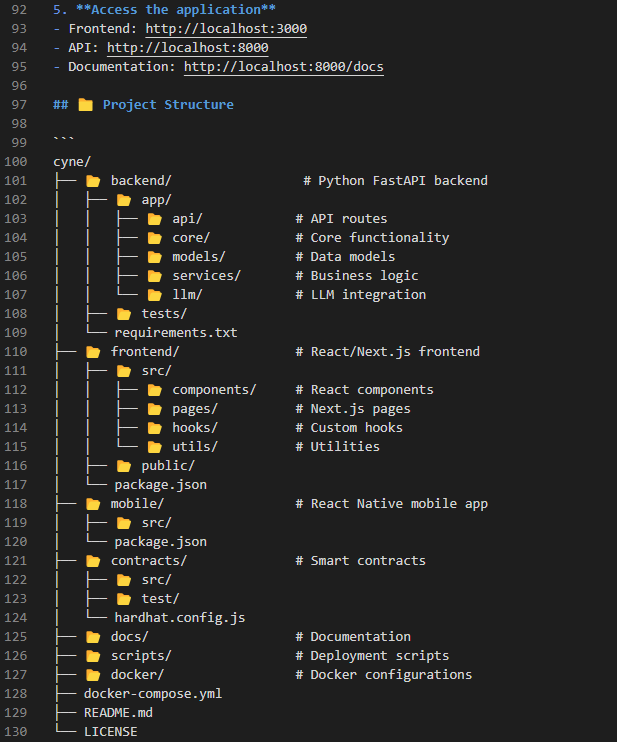Click the '# Core functionality' comment

(x=372, y=238)
